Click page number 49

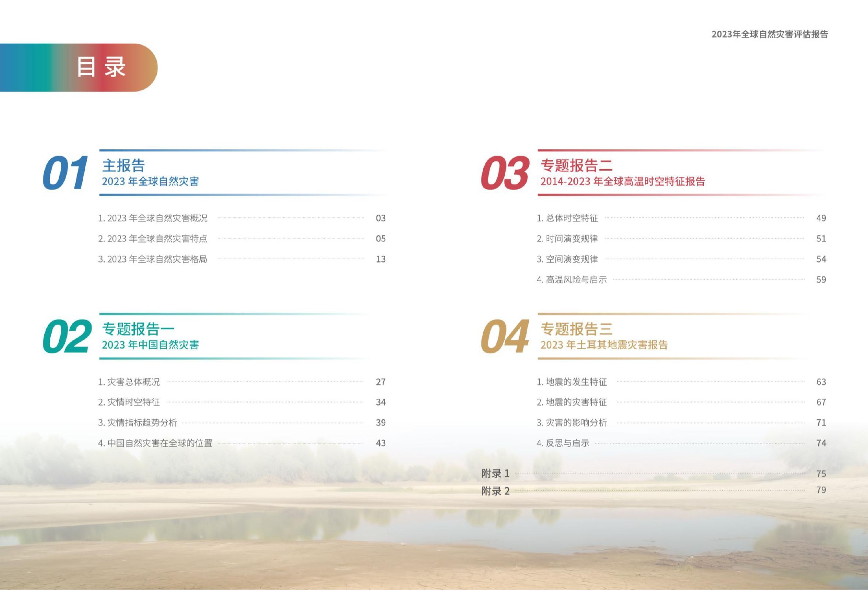pyautogui.click(x=821, y=218)
